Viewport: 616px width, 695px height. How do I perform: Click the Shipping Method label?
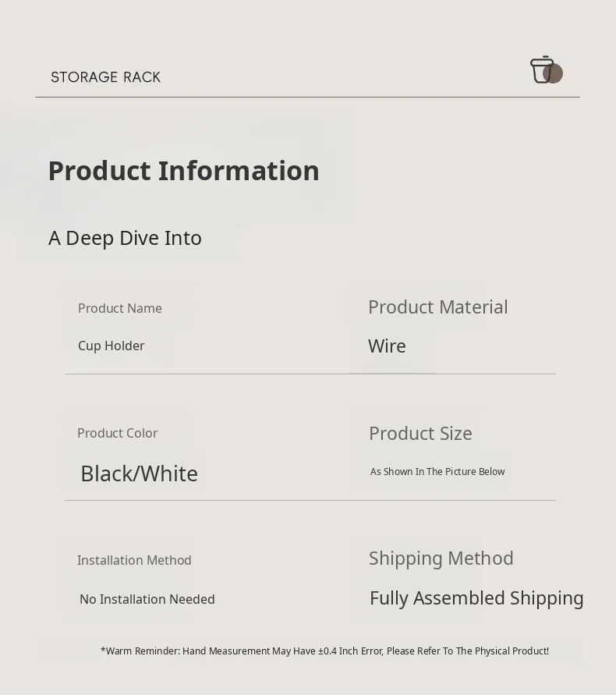441,558
